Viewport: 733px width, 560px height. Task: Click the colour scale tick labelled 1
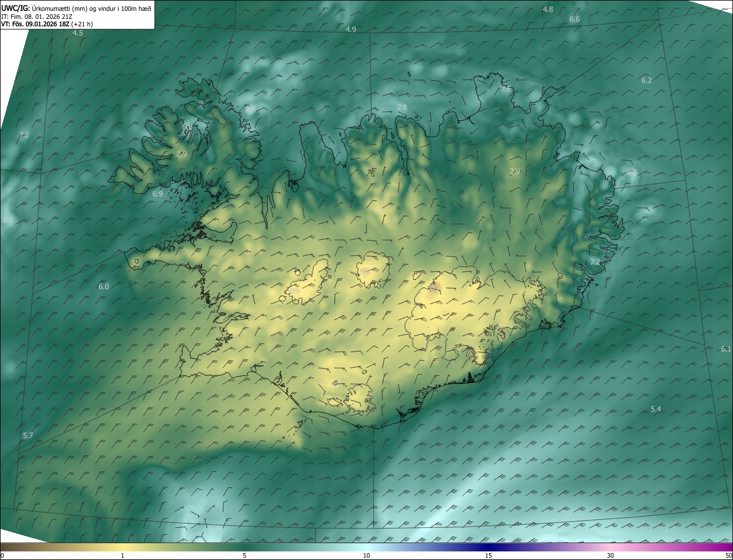point(123,555)
